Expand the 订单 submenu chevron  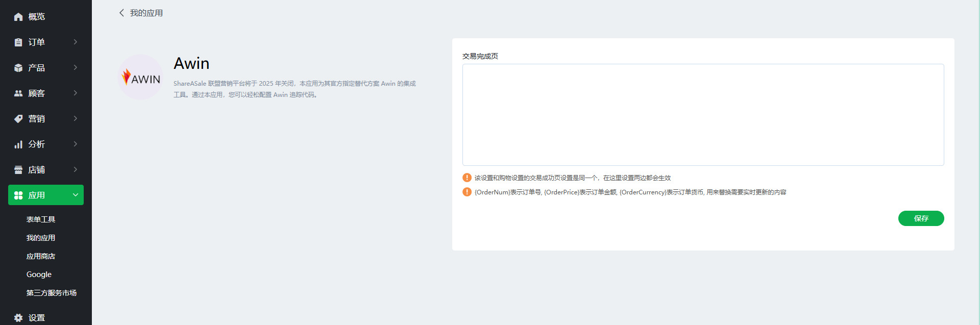[x=76, y=42]
